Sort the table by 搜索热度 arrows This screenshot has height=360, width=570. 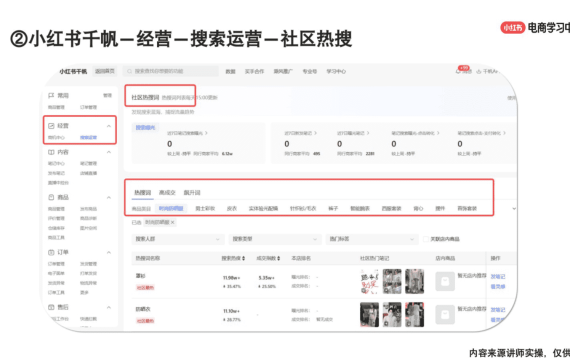243,258
